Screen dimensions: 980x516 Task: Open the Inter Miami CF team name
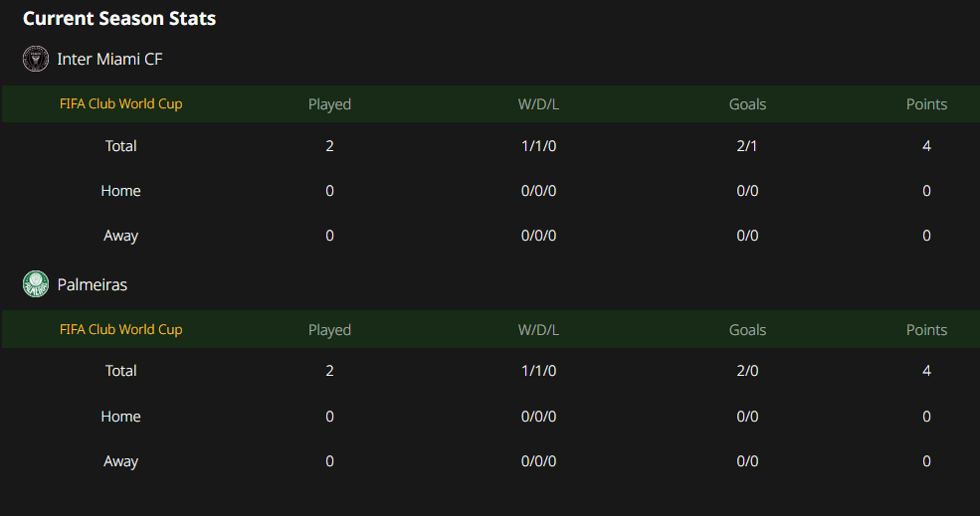coord(110,59)
